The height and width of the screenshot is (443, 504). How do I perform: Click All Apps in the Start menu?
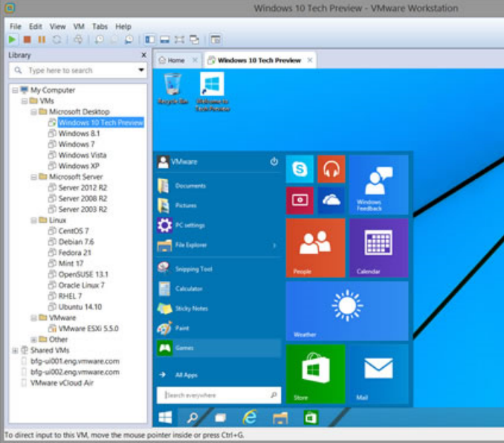tap(187, 375)
